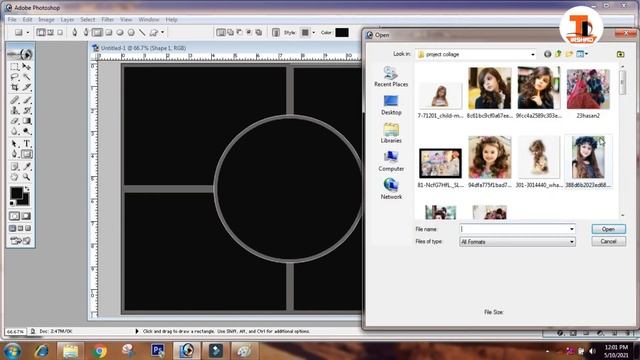This screenshot has width=640, height=360.
Task: Choose Line tool in options bar
Action: point(142,32)
